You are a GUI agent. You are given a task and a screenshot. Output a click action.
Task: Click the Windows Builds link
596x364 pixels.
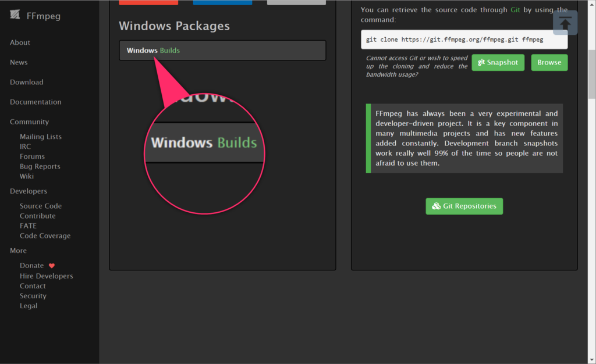[153, 51]
